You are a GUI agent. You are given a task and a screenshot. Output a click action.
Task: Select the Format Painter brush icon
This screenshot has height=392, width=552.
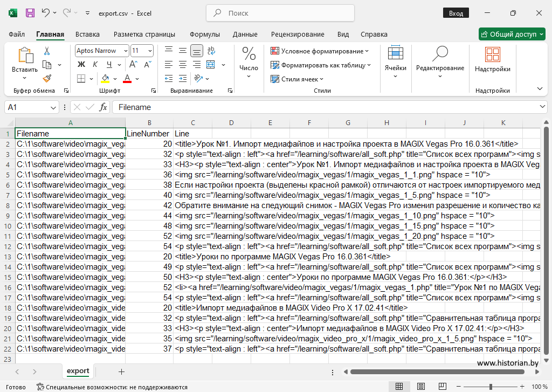pos(47,78)
